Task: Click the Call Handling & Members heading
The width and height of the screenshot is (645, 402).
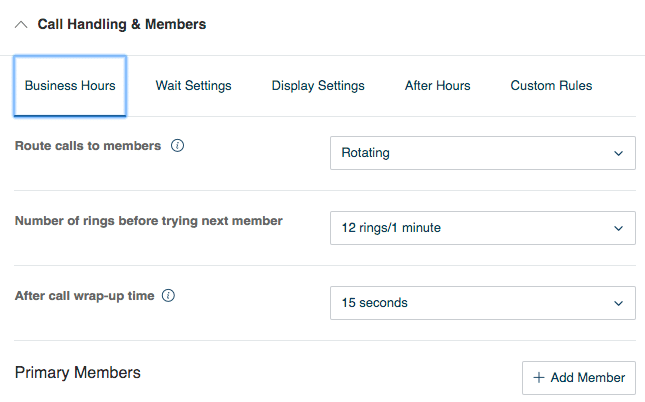Action: [x=121, y=24]
